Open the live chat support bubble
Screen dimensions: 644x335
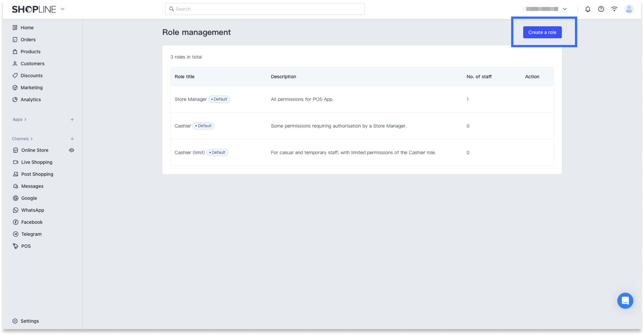click(625, 301)
